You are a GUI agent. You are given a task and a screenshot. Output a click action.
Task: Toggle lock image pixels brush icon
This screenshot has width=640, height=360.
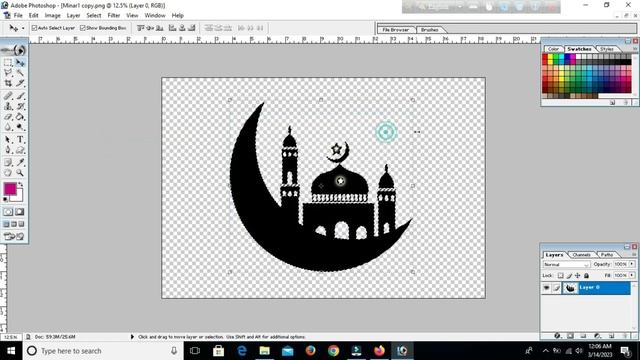click(x=569, y=276)
